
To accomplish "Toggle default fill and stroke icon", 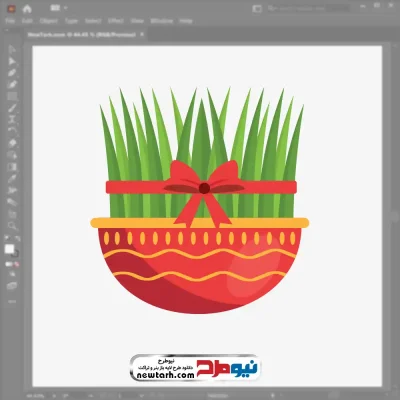I will tap(7, 239).
